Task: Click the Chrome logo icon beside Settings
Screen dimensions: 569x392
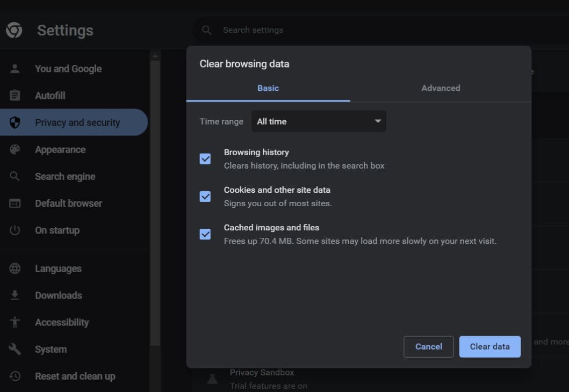Action: (14, 30)
